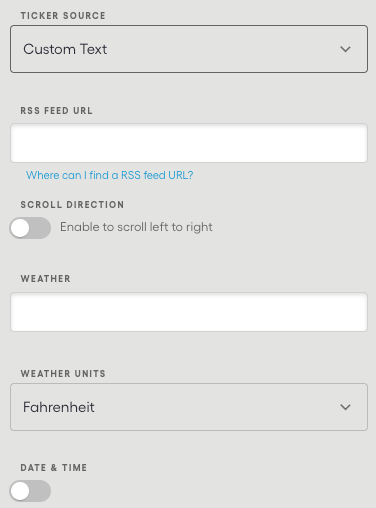This screenshot has width=376, height=508.
Task: Open the Weather Units dropdown
Action: click(189, 407)
